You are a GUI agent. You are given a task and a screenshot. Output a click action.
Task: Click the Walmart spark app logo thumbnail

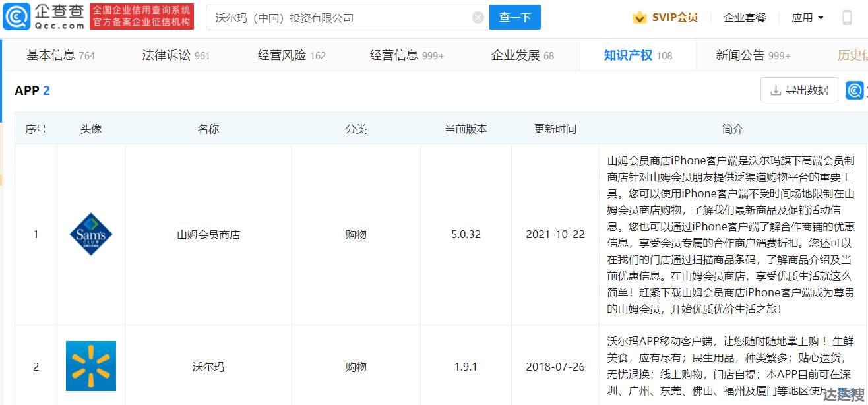pos(91,366)
